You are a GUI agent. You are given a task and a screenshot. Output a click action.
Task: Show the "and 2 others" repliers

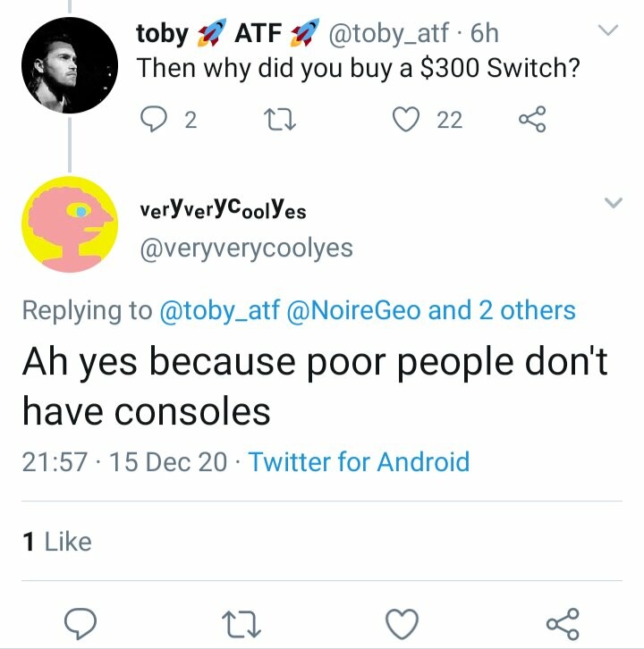click(x=503, y=310)
